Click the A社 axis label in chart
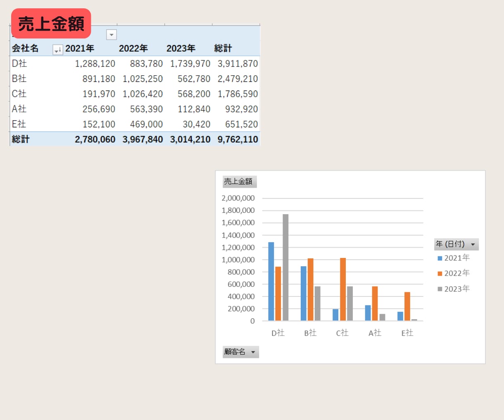This screenshot has height=420, width=504. pos(375,333)
